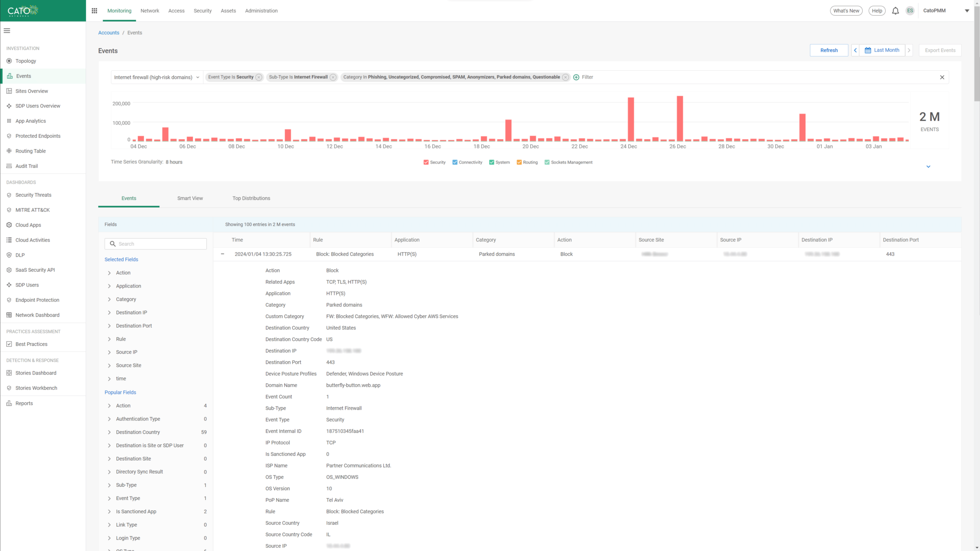
Task: Select the Sites Overview sidebar icon
Action: coord(10,91)
